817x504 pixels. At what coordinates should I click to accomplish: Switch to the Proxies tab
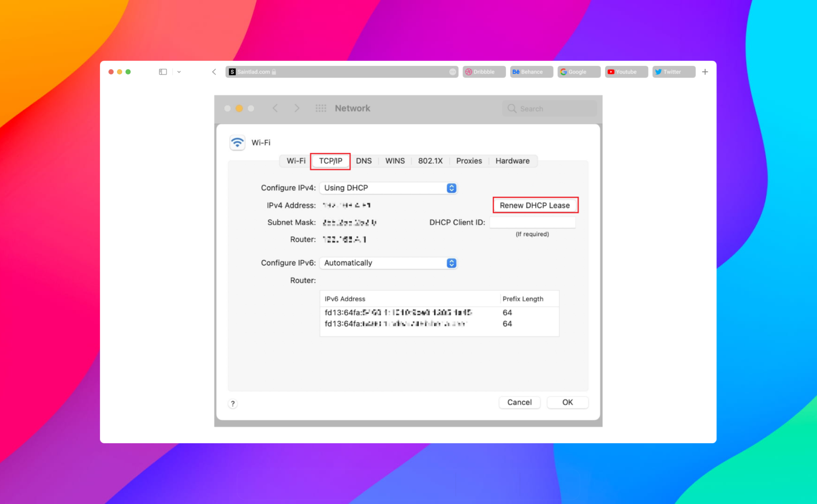tap(469, 161)
